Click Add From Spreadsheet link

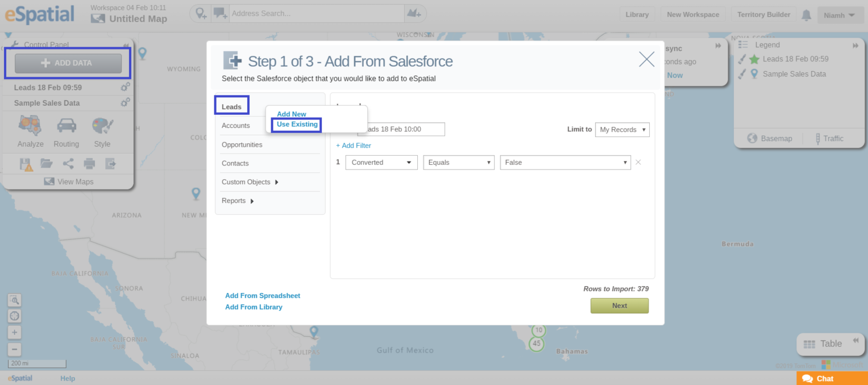click(x=263, y=296)
